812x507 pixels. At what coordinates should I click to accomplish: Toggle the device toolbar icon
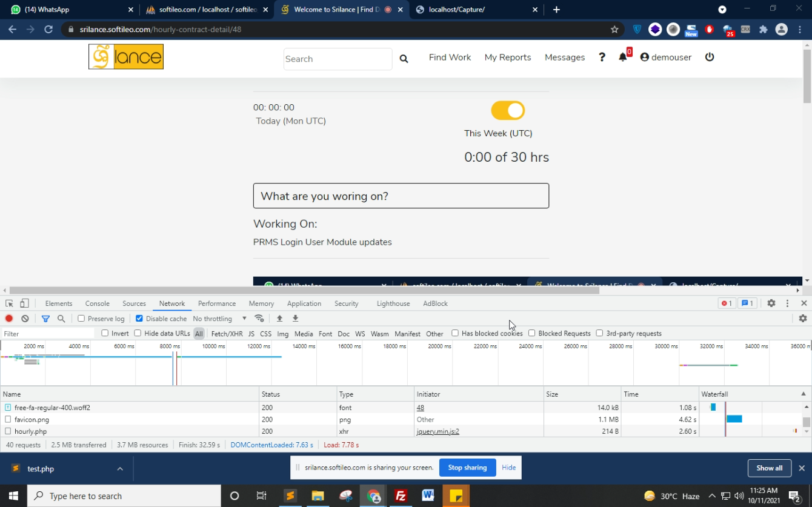(x=24, y=303)
